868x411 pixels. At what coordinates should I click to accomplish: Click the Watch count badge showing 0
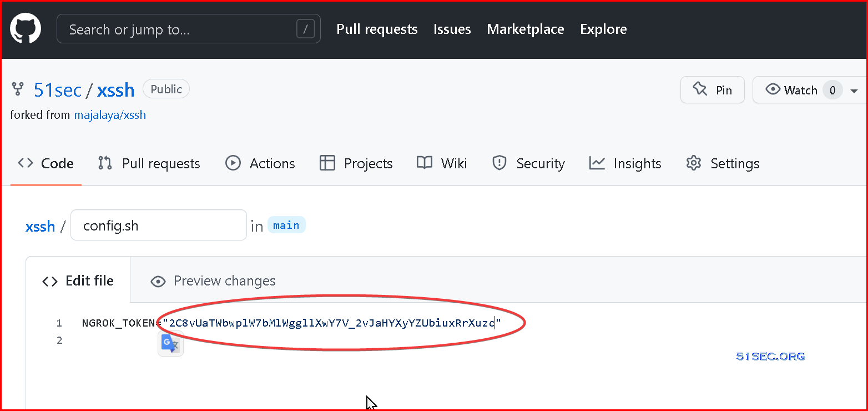click(x=832, y=90)
